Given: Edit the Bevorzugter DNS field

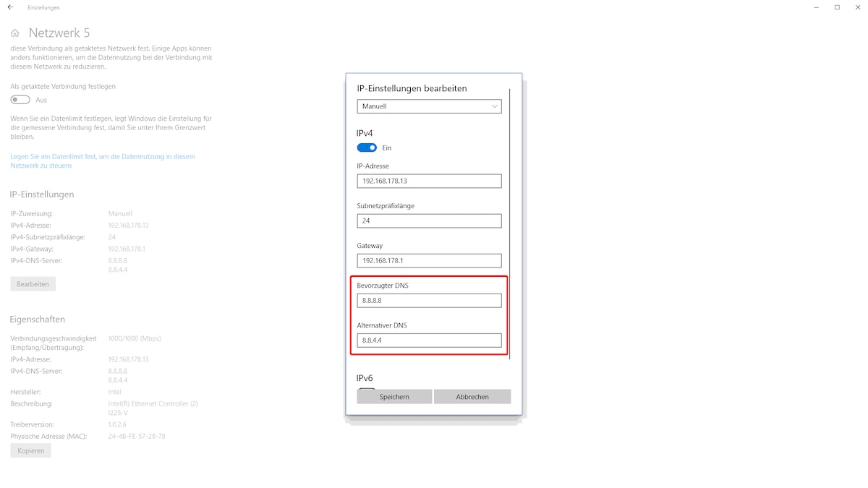Looking at the screenshot, I should point(429,300).
